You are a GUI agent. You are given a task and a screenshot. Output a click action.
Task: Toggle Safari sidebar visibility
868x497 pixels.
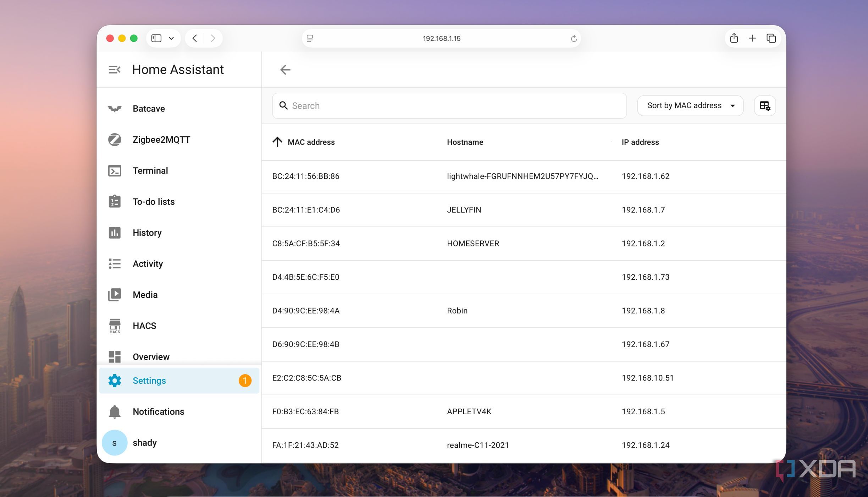(x=156, y=38)
